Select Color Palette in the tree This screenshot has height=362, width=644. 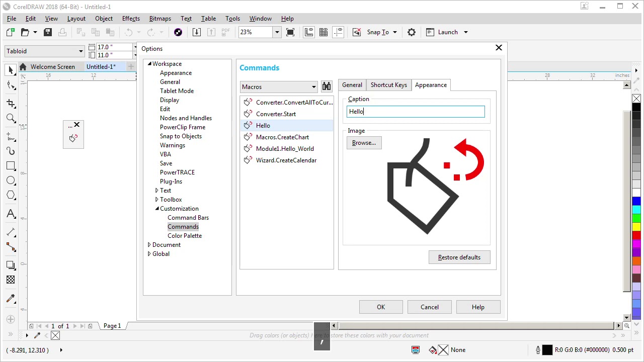pyautogui.click(x=185, y=236)
